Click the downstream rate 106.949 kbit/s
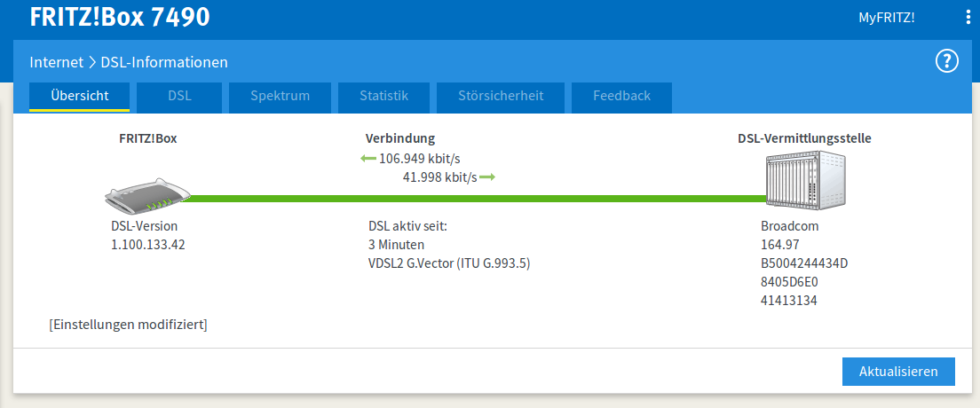This screenshot has height=408, width=980. (x=420, y=159)
